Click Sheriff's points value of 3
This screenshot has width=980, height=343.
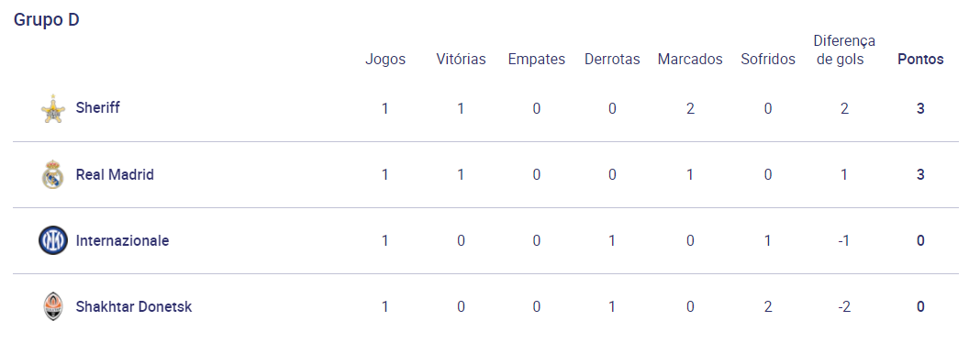tap(920, 109)
